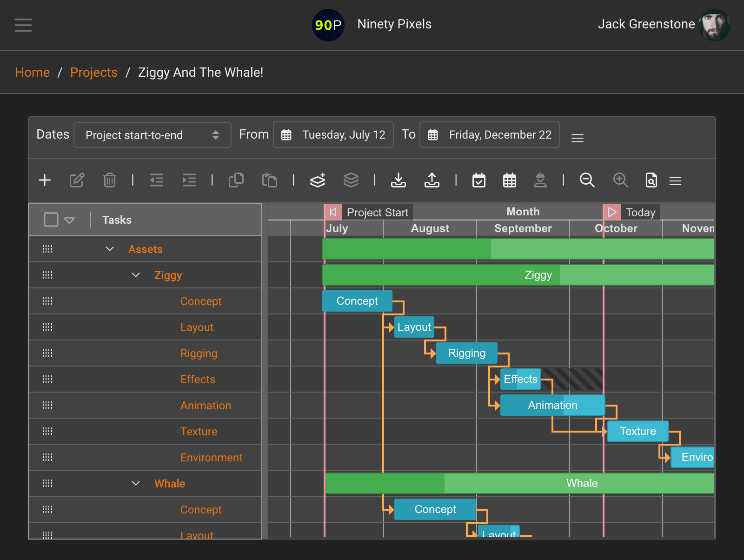The image size is (744, 560).
Task: Select the Ziggy Concept Gantt bar
Action: pos(357,301)
